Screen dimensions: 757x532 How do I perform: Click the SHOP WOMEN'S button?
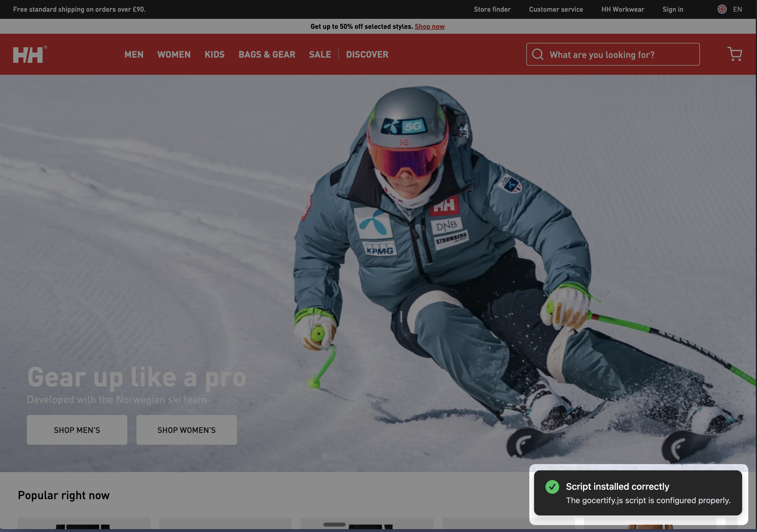point(186,430)
